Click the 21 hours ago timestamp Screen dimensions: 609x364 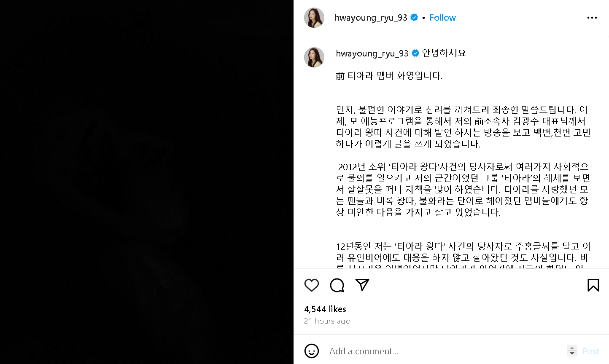[327, 321]
